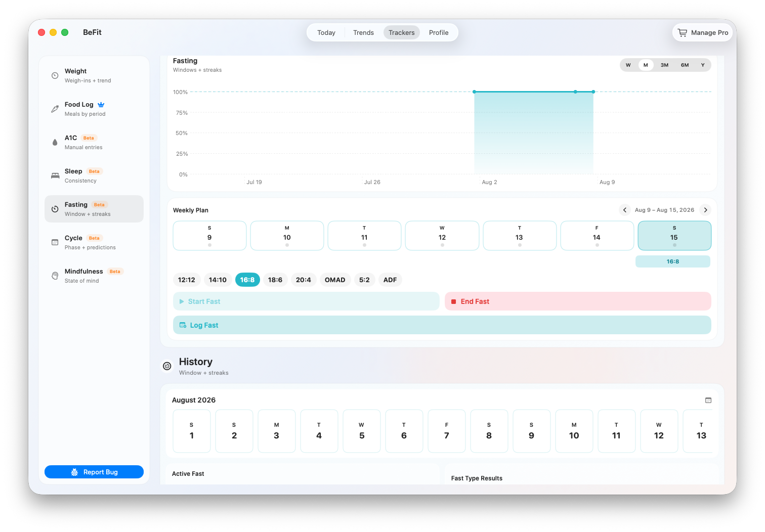Click the 16:8 tag under Saturday 15

point(673,261)
